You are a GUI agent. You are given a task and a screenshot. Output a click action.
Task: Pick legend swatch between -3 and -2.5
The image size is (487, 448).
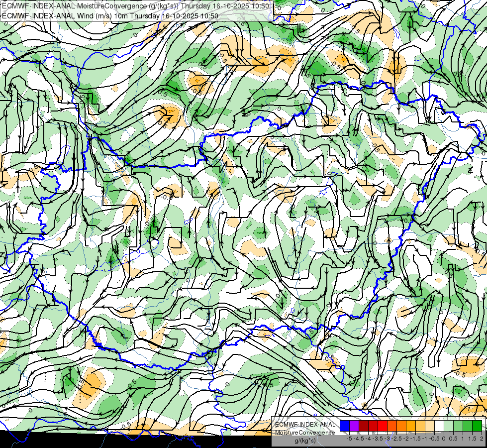392,426
